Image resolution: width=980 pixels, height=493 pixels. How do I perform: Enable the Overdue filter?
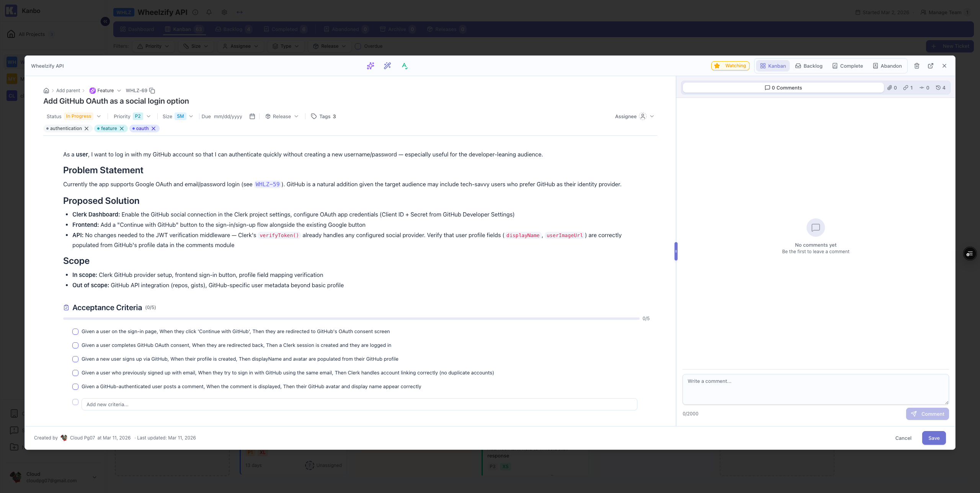[358, 46]
